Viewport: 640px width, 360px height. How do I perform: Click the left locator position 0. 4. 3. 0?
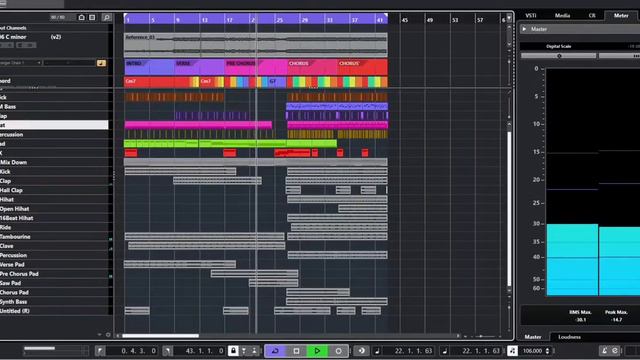coord(138,351)
